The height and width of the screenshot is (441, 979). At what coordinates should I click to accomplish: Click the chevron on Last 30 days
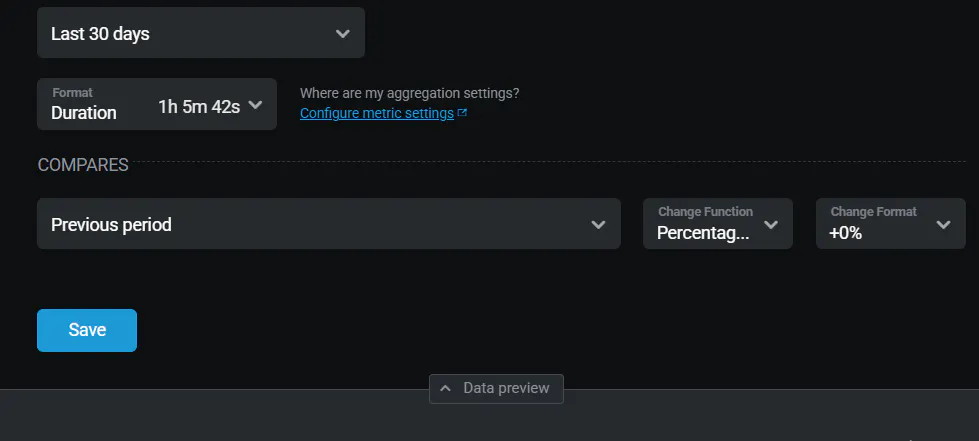coord(343,34)
